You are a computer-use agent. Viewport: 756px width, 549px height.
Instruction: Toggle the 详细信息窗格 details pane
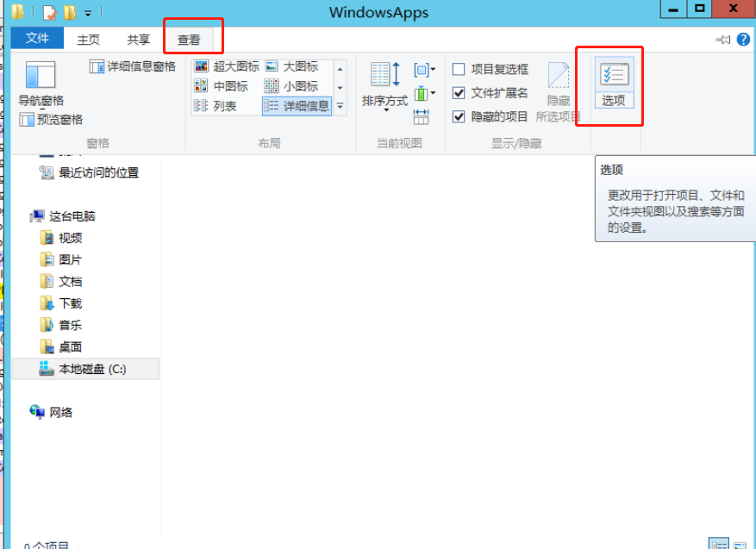tap(133, 66)
